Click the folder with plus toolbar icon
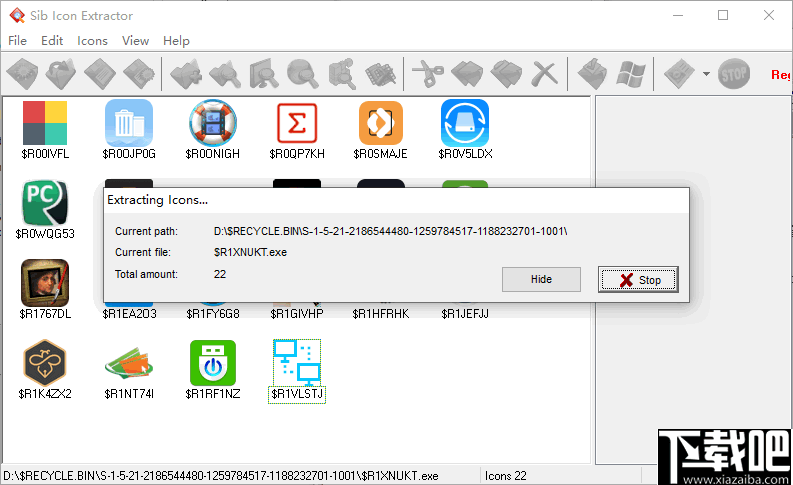The height and width of the screenshot is (485, 793). tap(186, 74)
